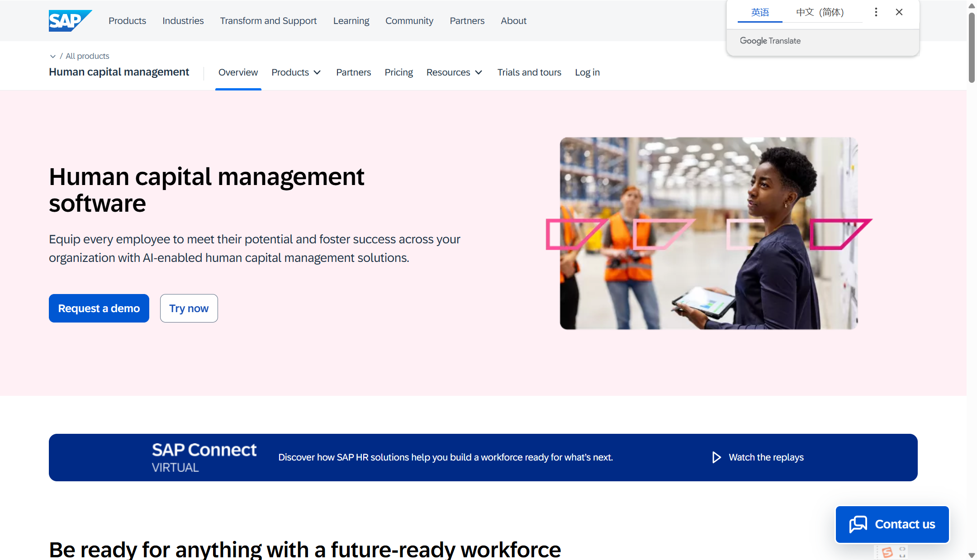Click the All products breadcrumb link
The image size is (977, 560).
(x=87, y=56)
